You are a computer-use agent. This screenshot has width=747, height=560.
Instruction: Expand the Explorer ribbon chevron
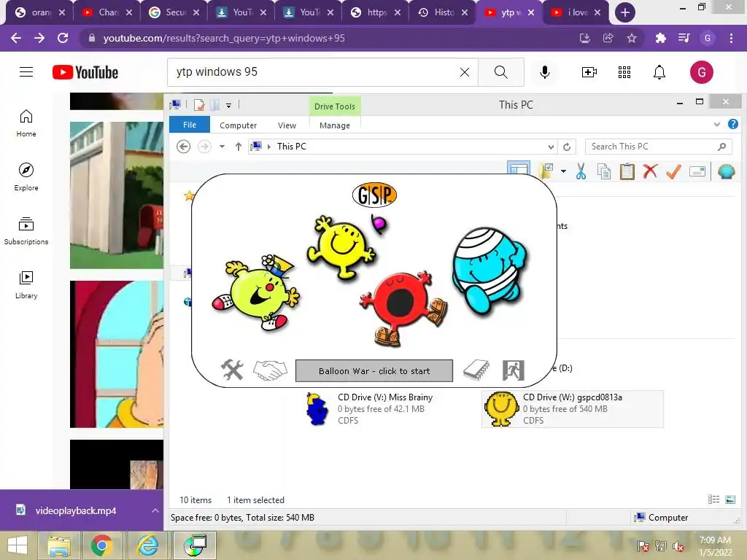tap(716, 124)
